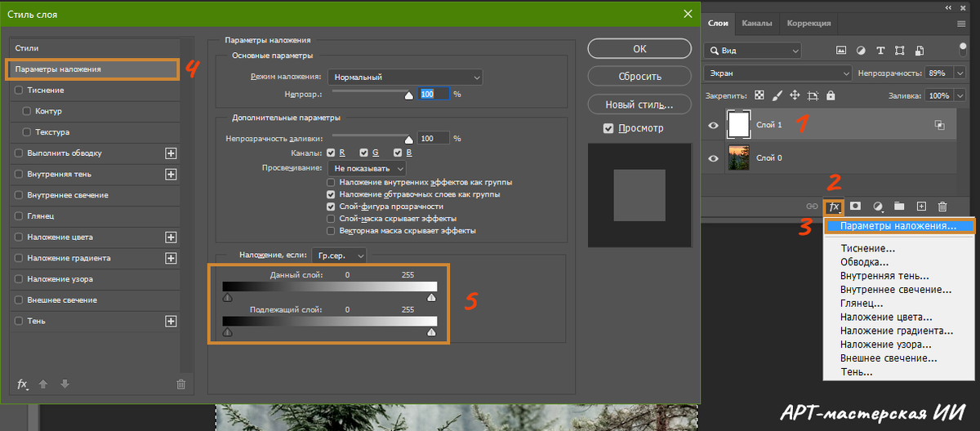This screenshot has height=431, width=980.
Task: Click the Непрозр. opacity slider handle
Action: click(409, 95)
